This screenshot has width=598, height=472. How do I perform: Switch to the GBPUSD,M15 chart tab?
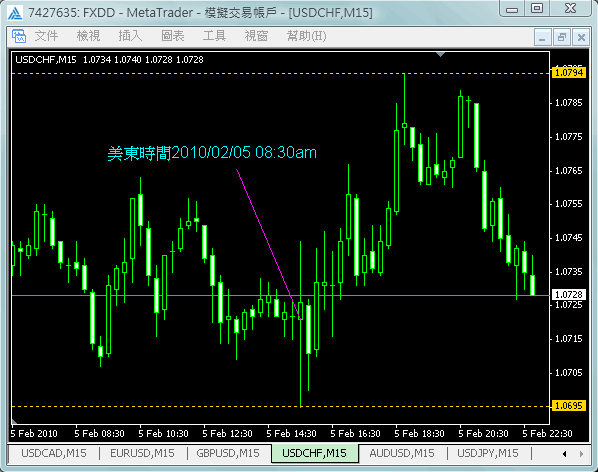[x=228, y=453]
